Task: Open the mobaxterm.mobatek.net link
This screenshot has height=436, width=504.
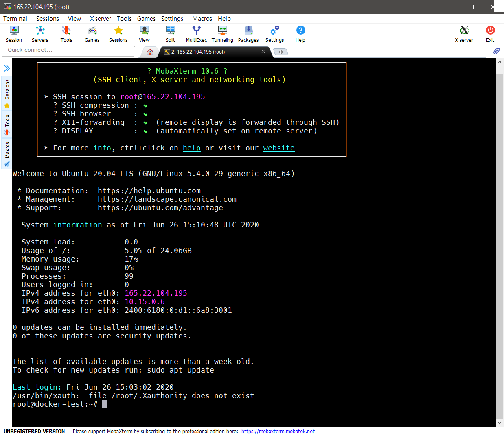Action: 278,432
